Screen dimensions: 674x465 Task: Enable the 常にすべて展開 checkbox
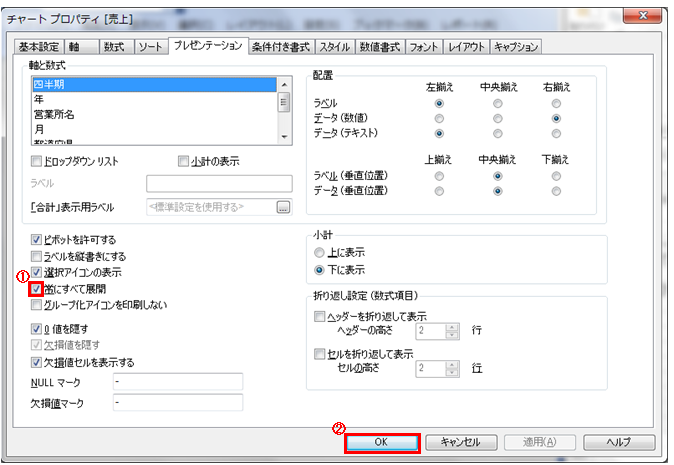[x=37, y=288]
